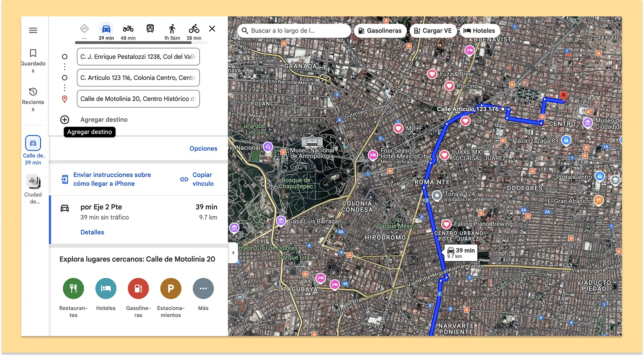Open the Ciudad de... sidebar thumbnail
Viewport: 644px width, 356px height.
[x=33, y=190]
